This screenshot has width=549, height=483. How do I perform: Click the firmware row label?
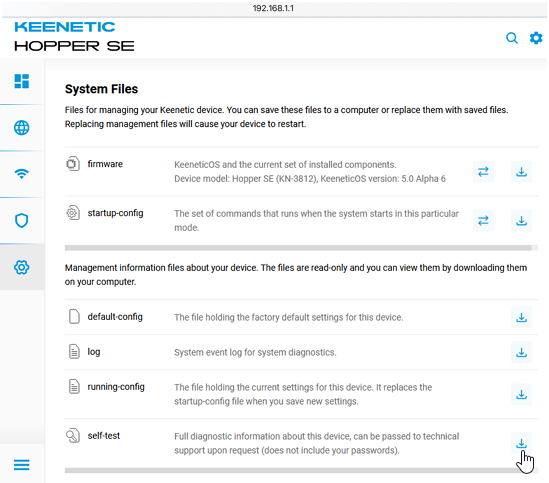(105, 164)
